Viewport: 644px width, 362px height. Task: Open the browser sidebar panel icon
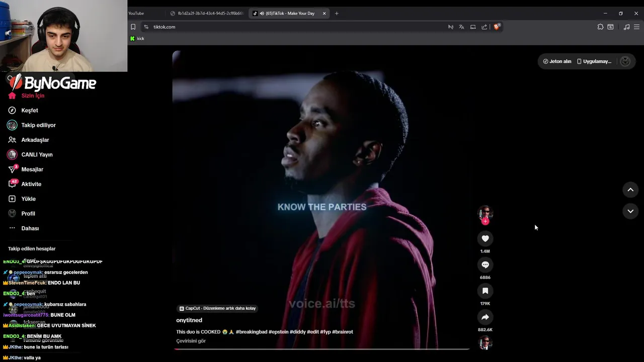(x=610, y=27)
